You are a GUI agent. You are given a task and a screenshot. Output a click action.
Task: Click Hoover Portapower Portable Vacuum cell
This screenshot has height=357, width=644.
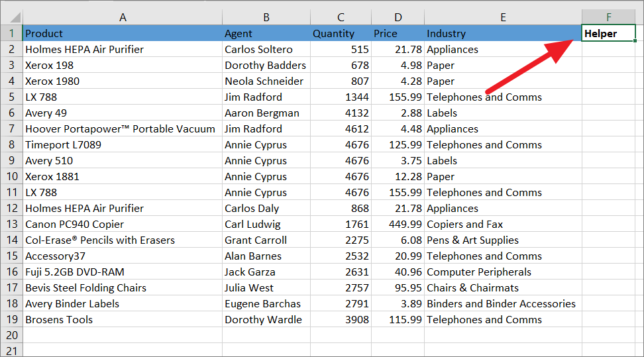click(x=123, y=128)
